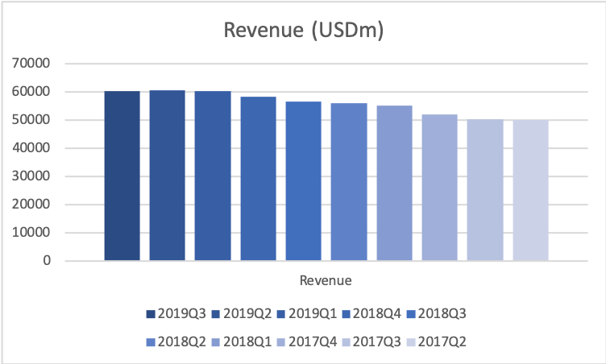Image resolution: width=606 pixels, height=364 pixels.
Task: Click the '2019Q2' legend label
Action: 247,314
